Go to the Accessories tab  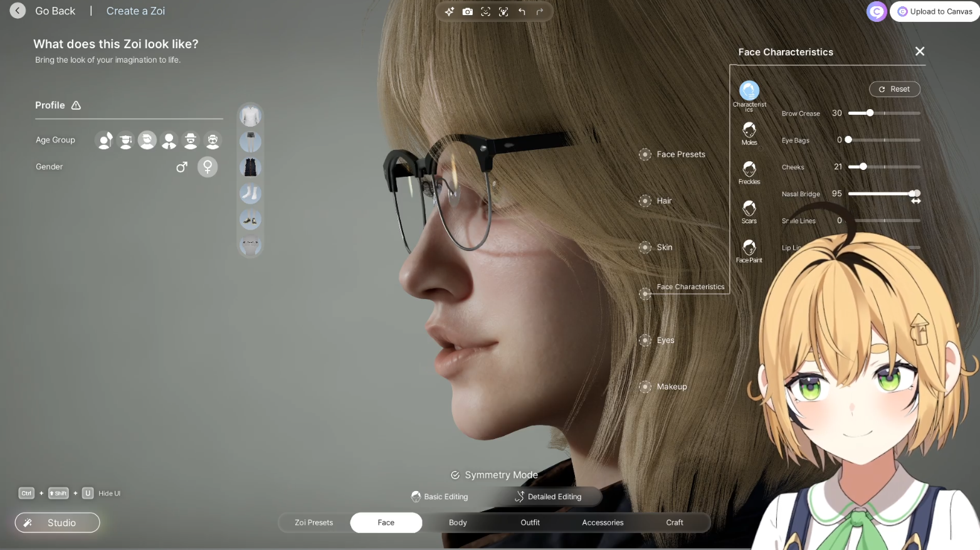pos(603,522)
